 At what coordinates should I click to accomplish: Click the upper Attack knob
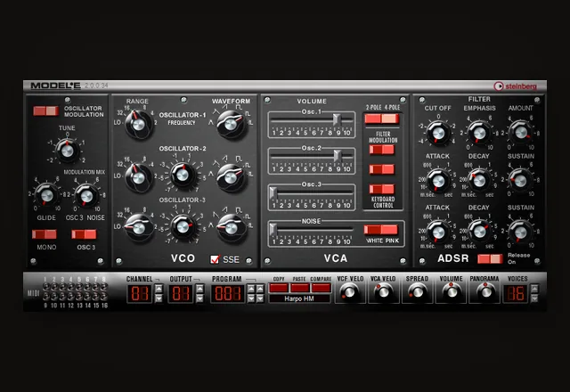click(438, 180)
